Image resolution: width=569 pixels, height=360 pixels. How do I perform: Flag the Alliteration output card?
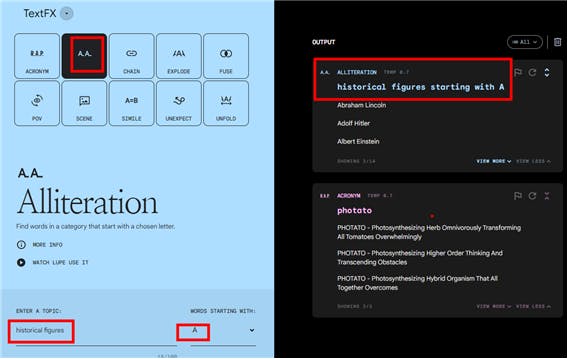click(x=518, y=73)
